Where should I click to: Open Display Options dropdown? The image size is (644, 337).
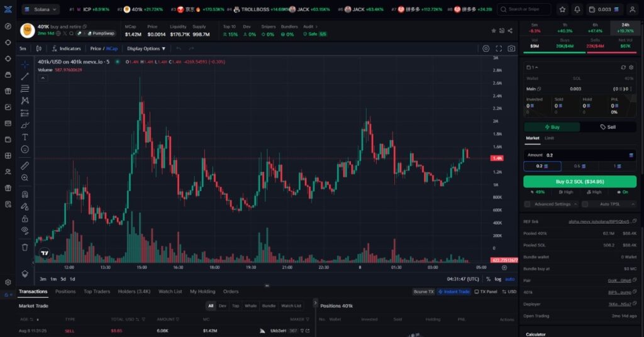146,48
